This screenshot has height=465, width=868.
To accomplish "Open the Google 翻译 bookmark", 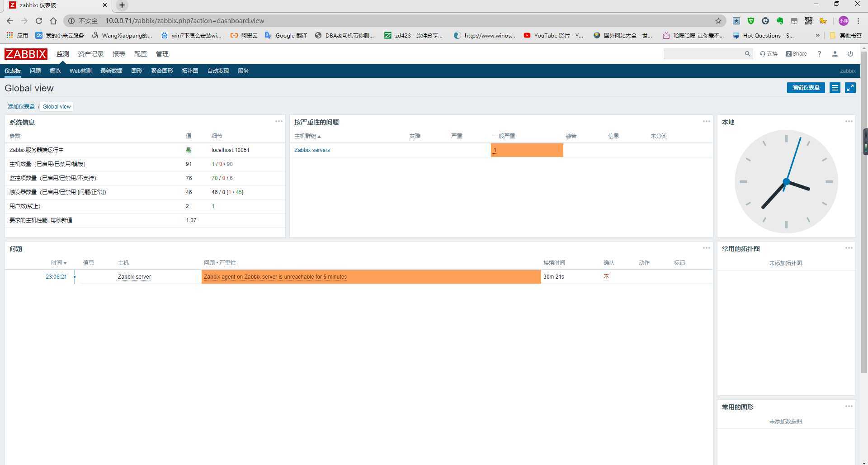I will coord(286,35).
